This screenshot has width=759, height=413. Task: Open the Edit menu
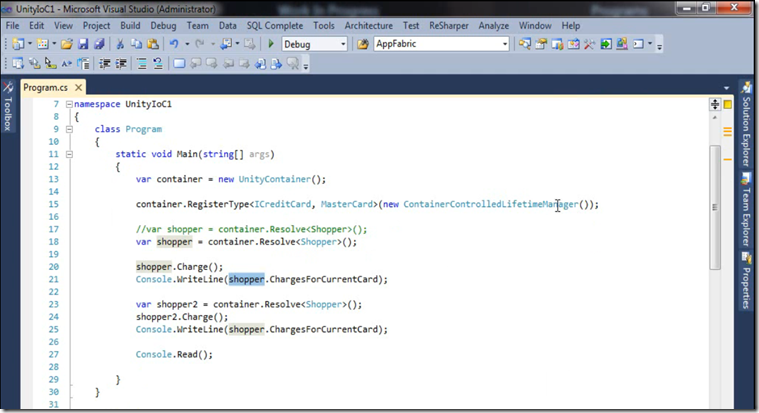(x=36, y=26)
